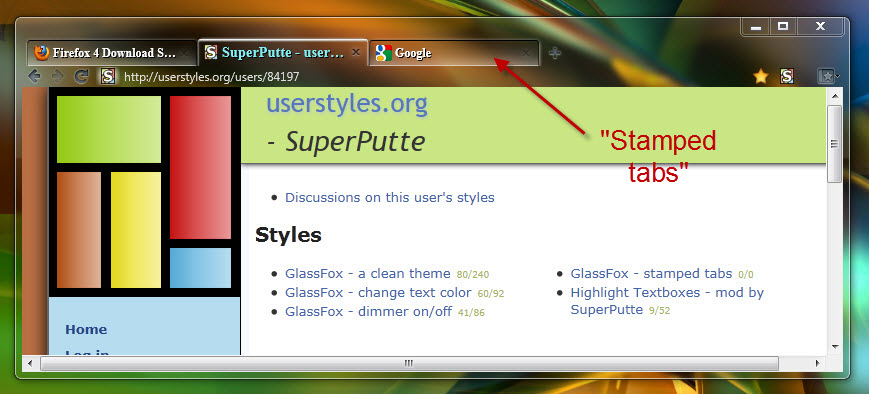Click the horizontal scrollbar right arrow
The image size is (869, 394).
(817, 364)
